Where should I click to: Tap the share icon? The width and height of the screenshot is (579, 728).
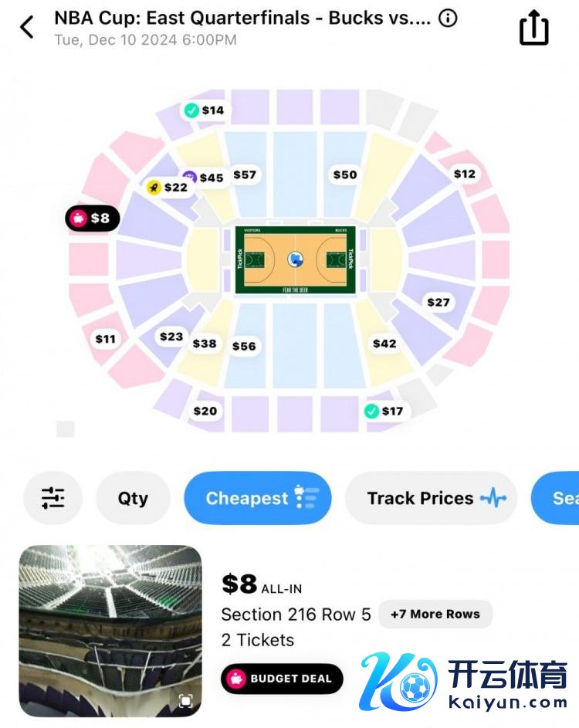coord(533,29)
